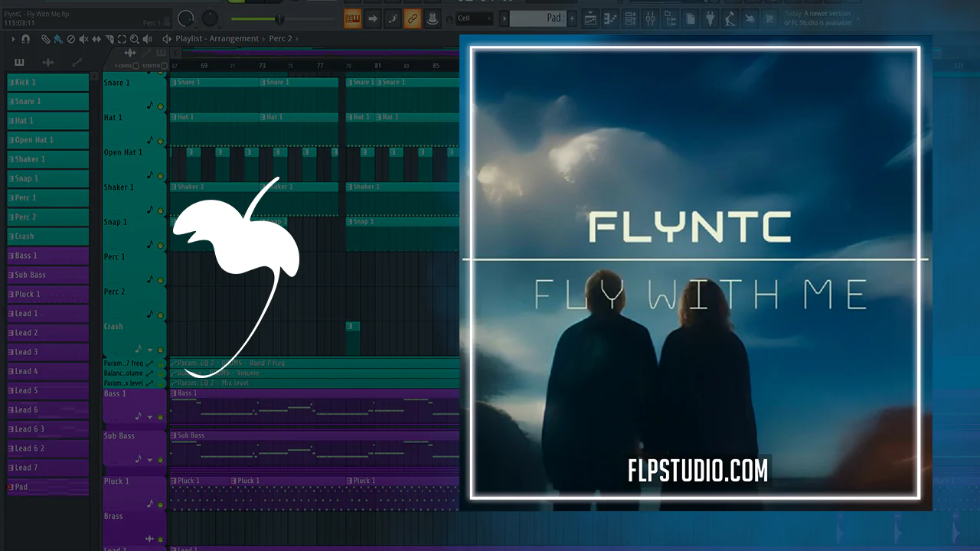Select the Slice tool
This screenshot has width=980, height=551.
coord(109,38)
